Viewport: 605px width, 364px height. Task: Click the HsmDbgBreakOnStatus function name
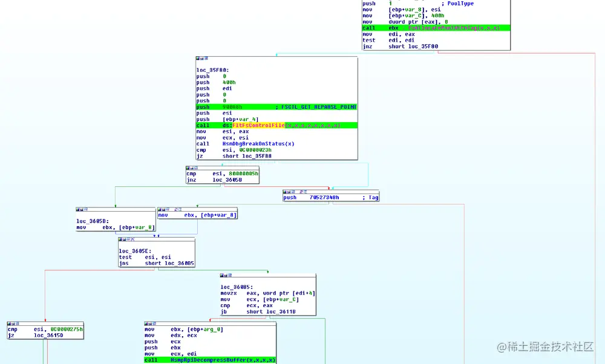254,144
